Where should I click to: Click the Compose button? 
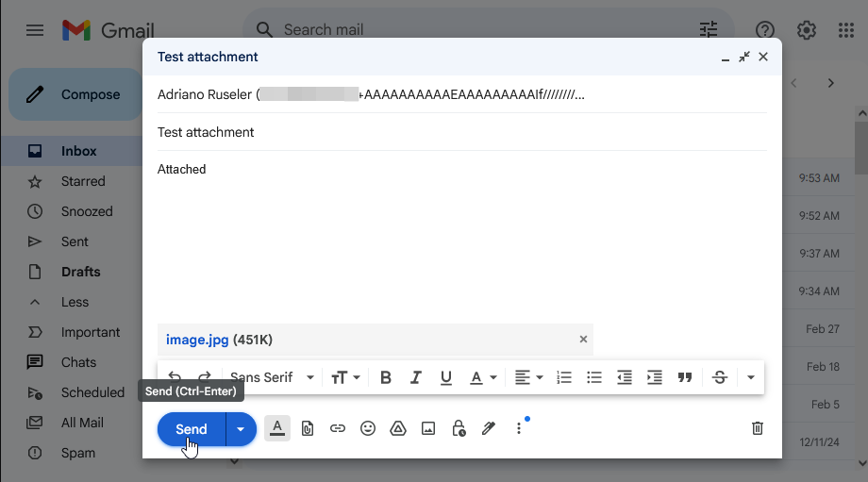75,94
